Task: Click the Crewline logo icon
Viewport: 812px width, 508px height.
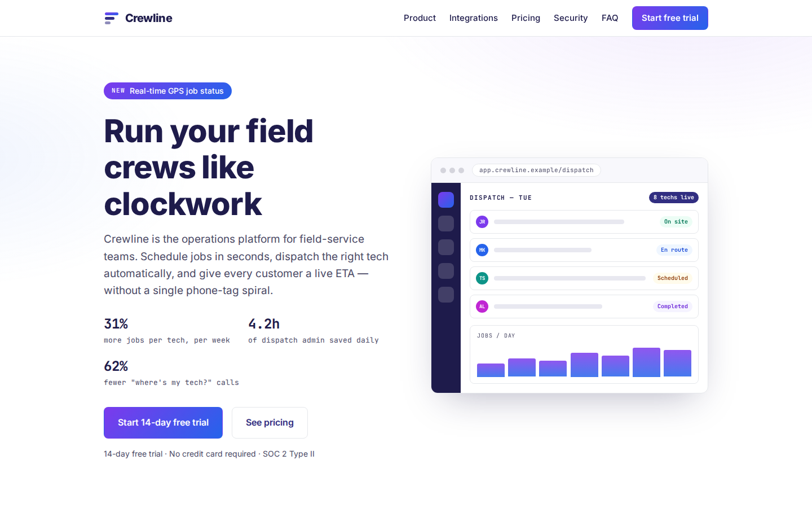Action: click(112, 18)
